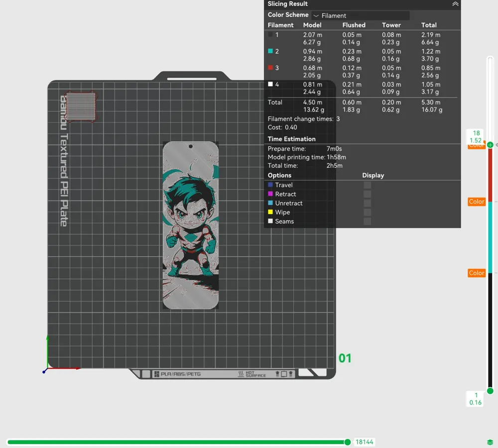Click the Model column header
The width and height of the screenshot is (498, 448).
tap(312, 25)
